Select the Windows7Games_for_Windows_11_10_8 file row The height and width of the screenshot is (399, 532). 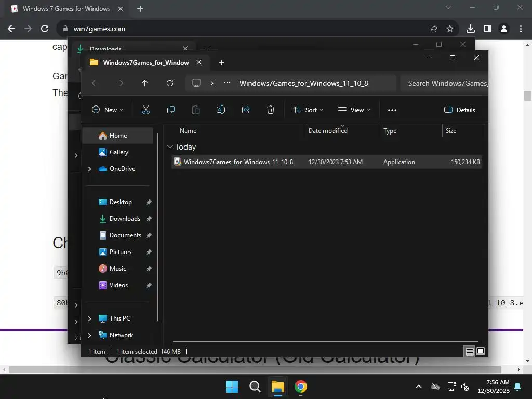click(x=327, y=162)
